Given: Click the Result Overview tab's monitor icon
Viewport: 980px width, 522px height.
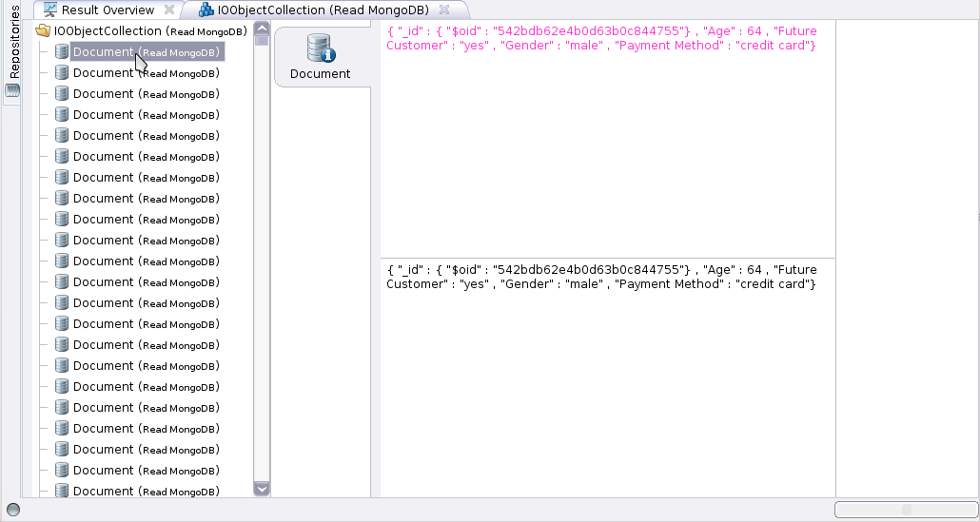Looking at the screenshot, I should click(49, 10).
